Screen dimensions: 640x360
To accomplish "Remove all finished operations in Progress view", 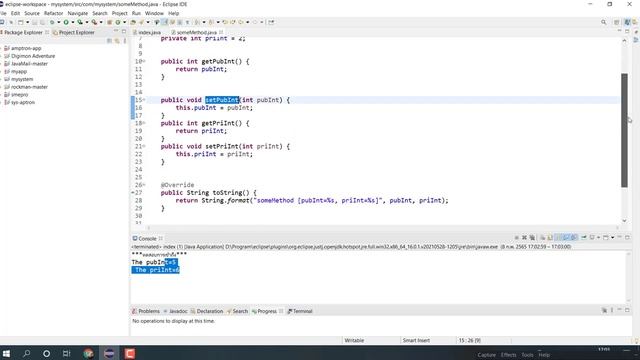I will pos(604,311).
